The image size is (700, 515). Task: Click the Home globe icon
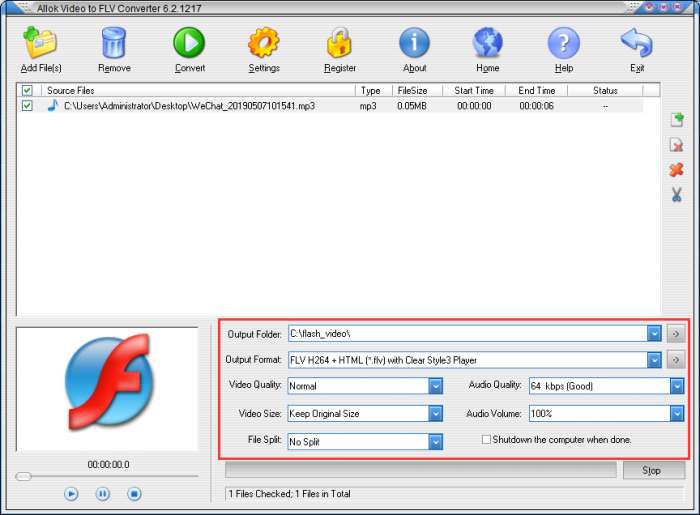pyautogui.click(x=488, y=42)
